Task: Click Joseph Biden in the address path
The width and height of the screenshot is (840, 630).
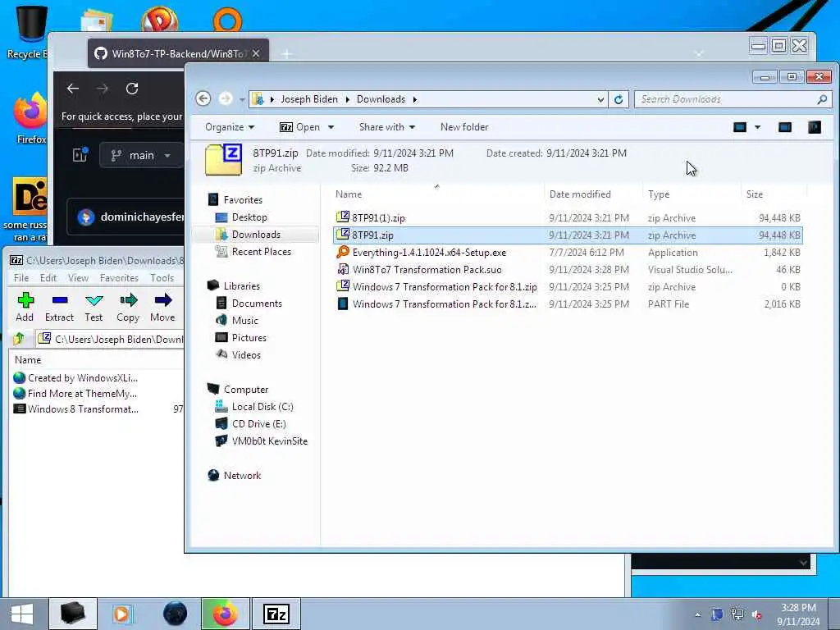Action: click(309, 99)
